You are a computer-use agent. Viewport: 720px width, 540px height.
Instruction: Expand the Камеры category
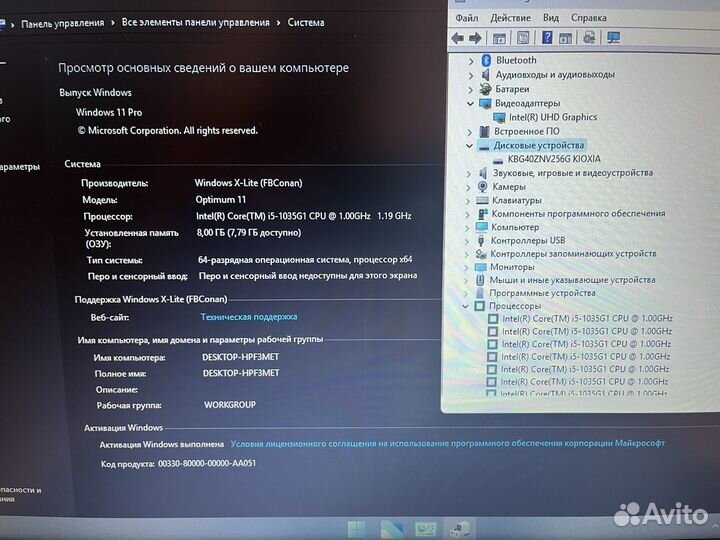(468, 187)
